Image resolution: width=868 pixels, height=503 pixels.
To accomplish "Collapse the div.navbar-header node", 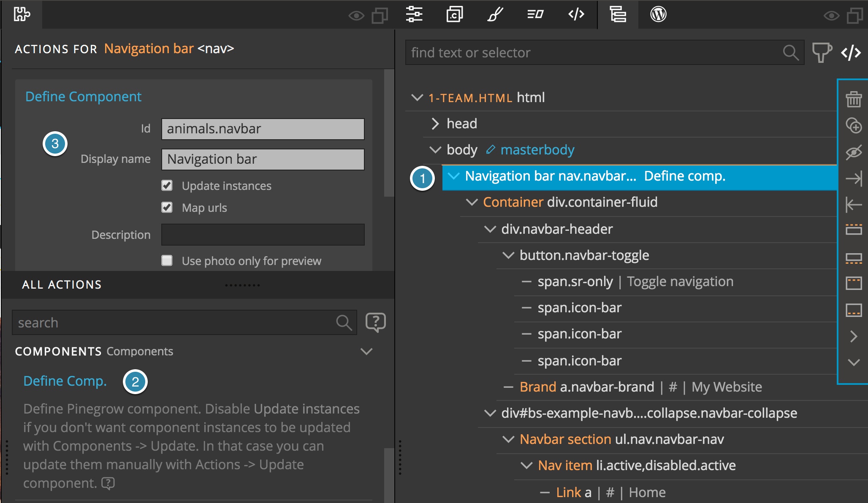I will [490, 229].
